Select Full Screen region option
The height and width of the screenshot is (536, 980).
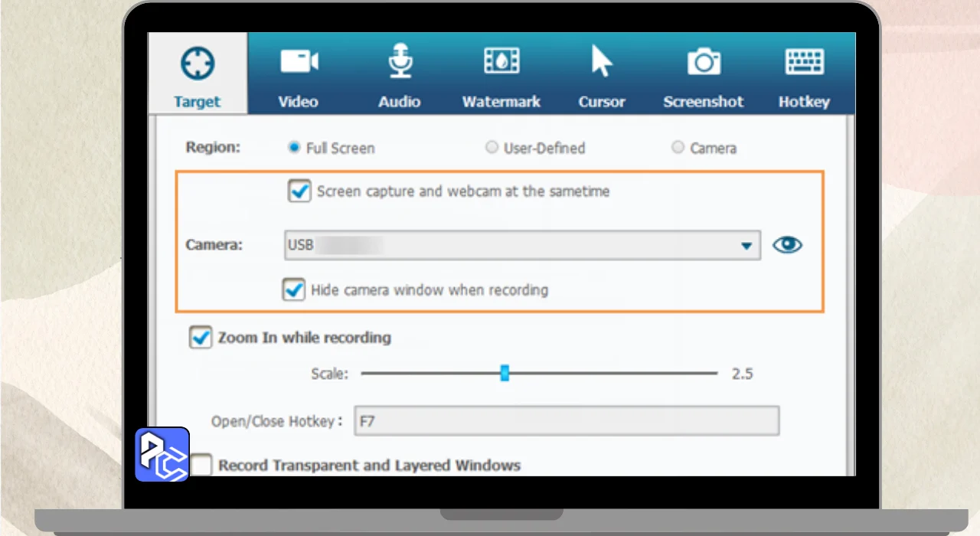point(294,148)
